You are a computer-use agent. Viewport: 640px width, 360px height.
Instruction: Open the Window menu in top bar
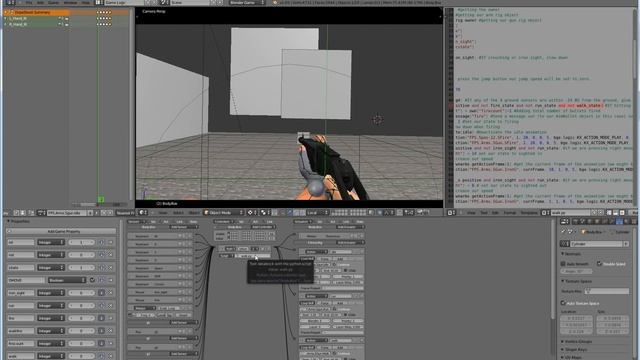pos(71,2)
